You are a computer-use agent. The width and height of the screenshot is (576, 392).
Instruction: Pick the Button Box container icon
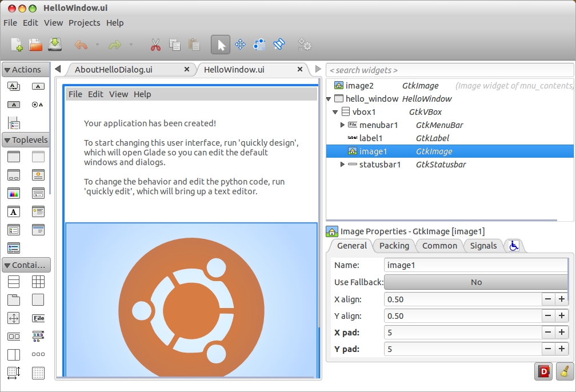click(x=14, y=337)
